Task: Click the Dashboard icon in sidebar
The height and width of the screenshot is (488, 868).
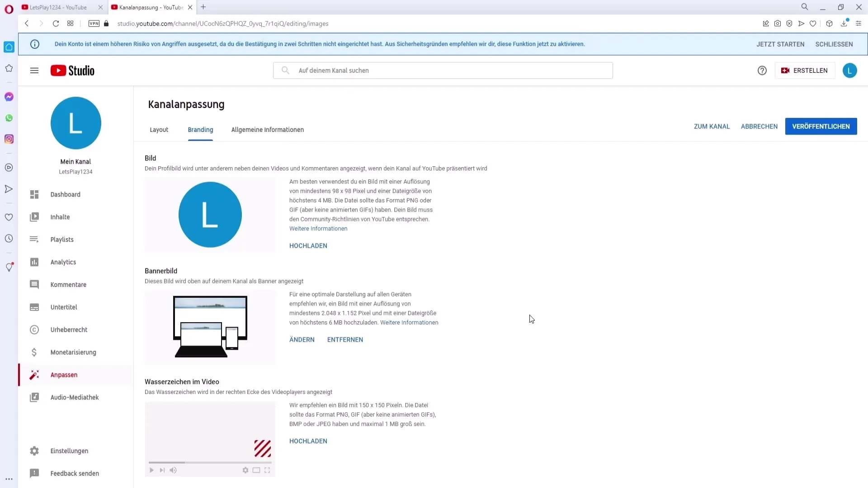Action: (x=34, y=194)
